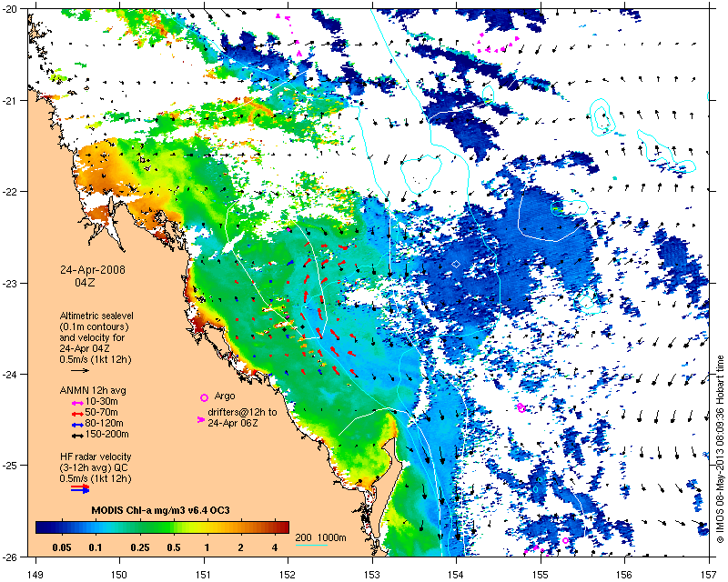The height and width of the screenshot is (582, 728).
Task: Click the '24-Apr 06Z' drifter time text
Action: pyautogui.click(x=233, y=423)
